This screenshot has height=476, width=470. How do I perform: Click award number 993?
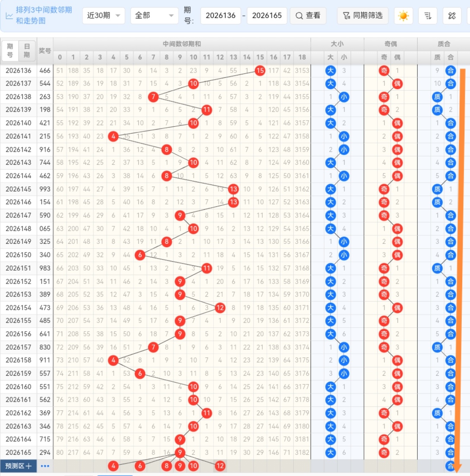click(x=45, y=189)
